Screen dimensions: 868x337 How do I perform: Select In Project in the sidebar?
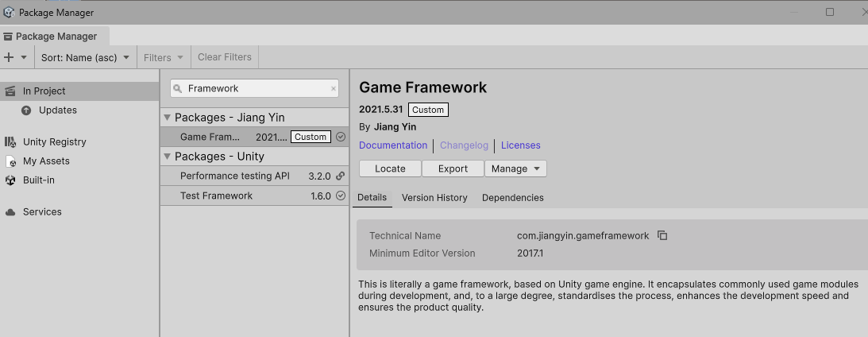(79, 91)
